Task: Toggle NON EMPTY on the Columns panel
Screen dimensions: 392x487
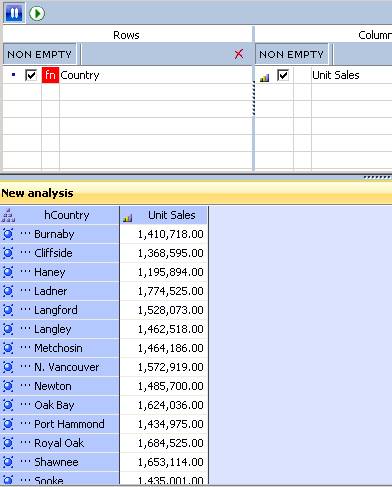Action: point(292,54)
